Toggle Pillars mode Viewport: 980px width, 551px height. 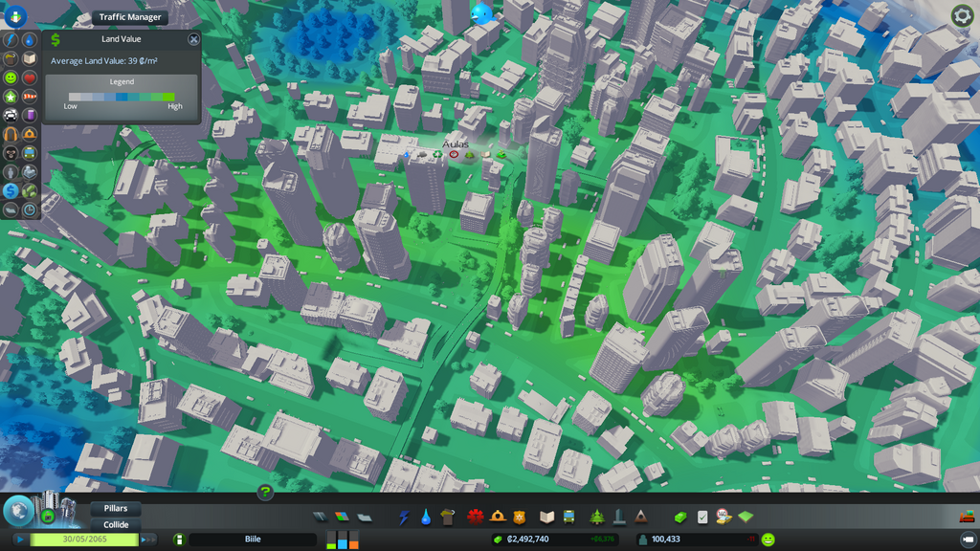click(116, 509)
